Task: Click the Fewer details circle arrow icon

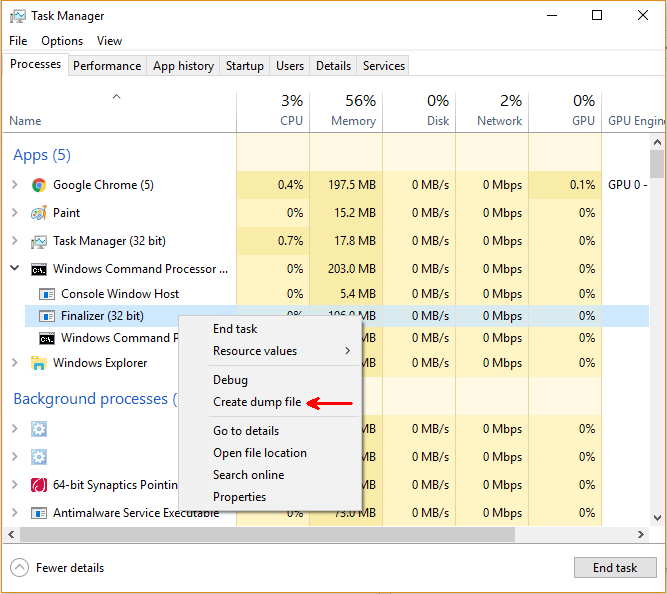Action: (x=19, y=568)
